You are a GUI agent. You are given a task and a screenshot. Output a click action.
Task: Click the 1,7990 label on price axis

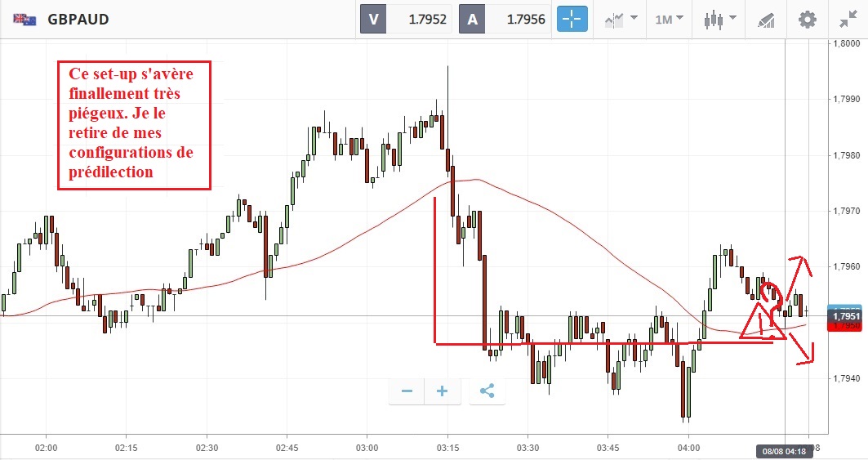coord(849,99)
